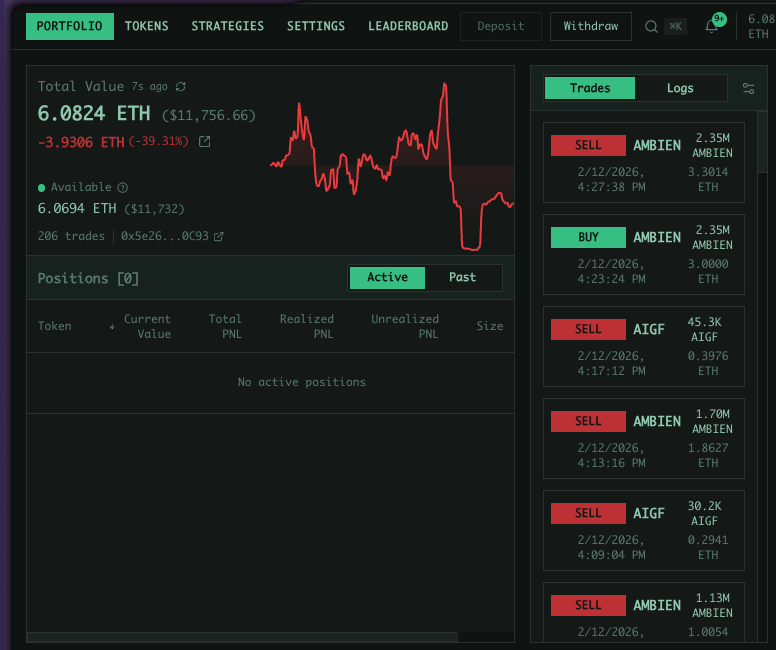Open SELL AMBIEN trade at 4:13:16 PM
This screenshot has height=650, width=776.
coord(644,439)
